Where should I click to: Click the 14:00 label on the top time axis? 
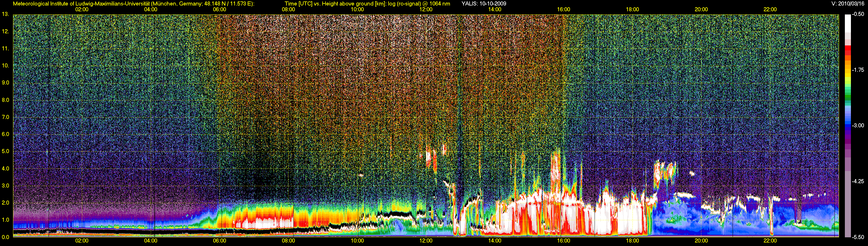tap(495, 10)
